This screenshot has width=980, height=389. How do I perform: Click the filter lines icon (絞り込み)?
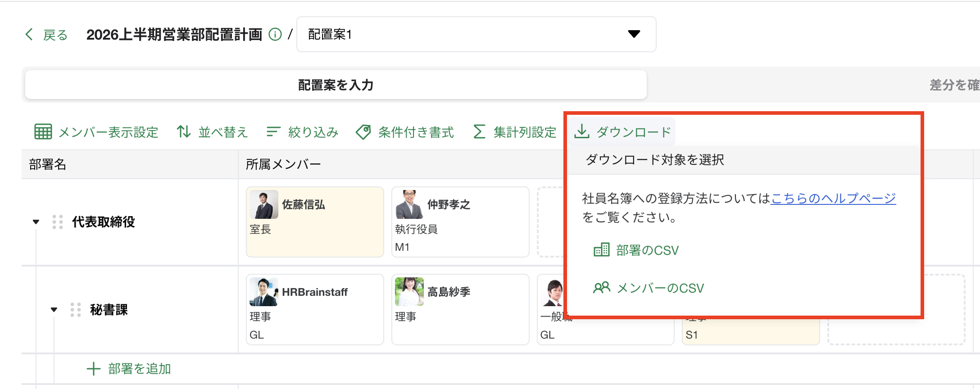click(273, 132)
